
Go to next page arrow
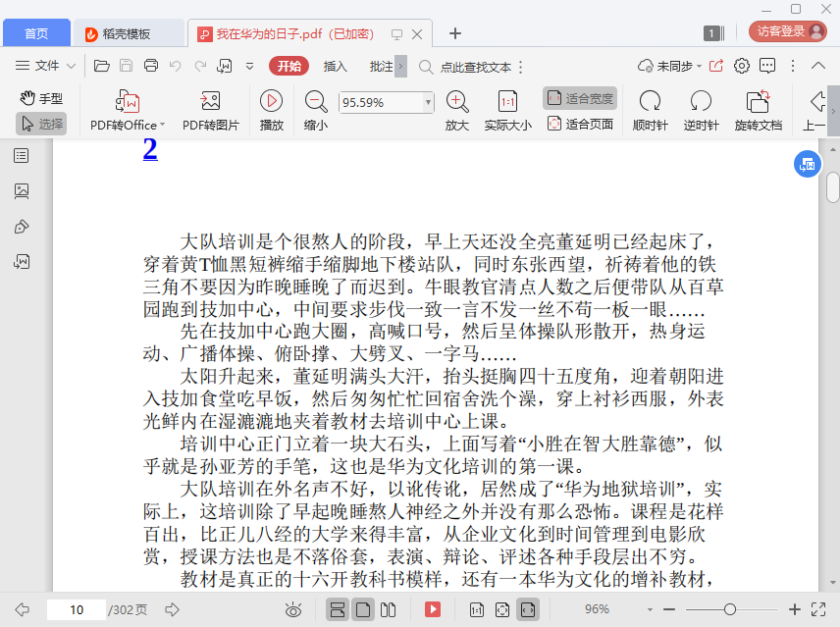pos(172,609)
